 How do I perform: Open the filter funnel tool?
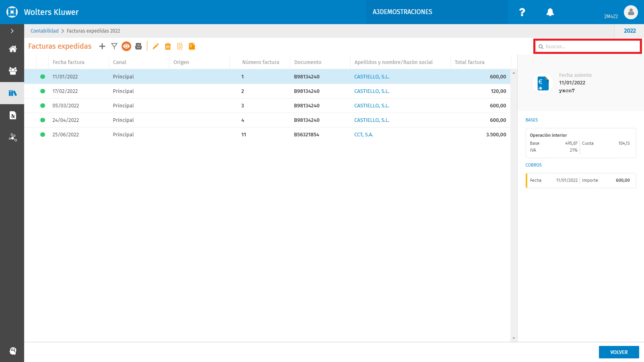(x=114, y=46)
